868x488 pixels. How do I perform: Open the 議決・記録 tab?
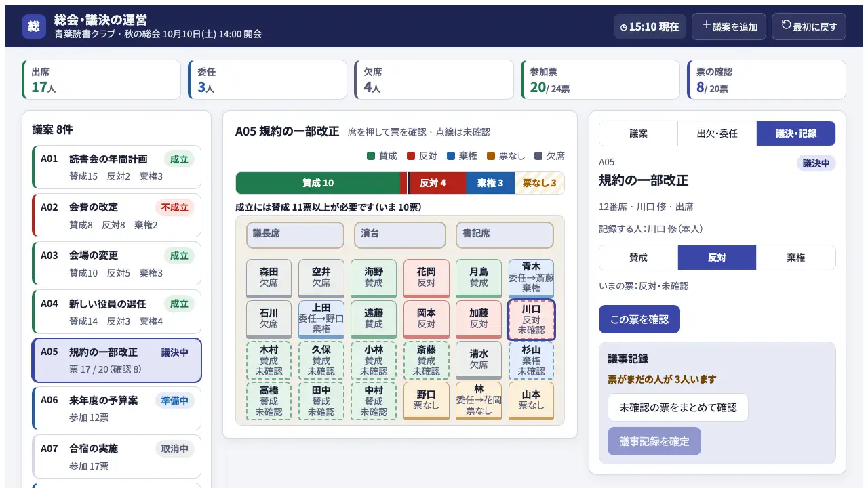[x=796, y=134]
